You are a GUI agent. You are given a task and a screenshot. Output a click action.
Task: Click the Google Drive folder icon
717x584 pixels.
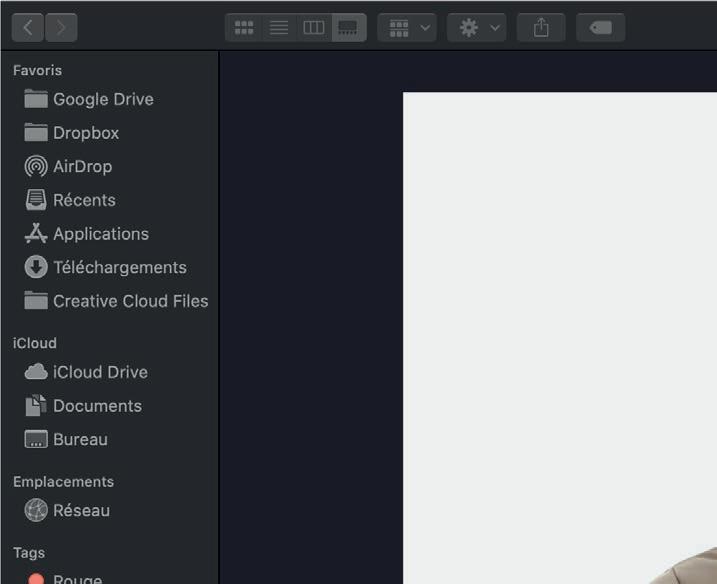36,99
